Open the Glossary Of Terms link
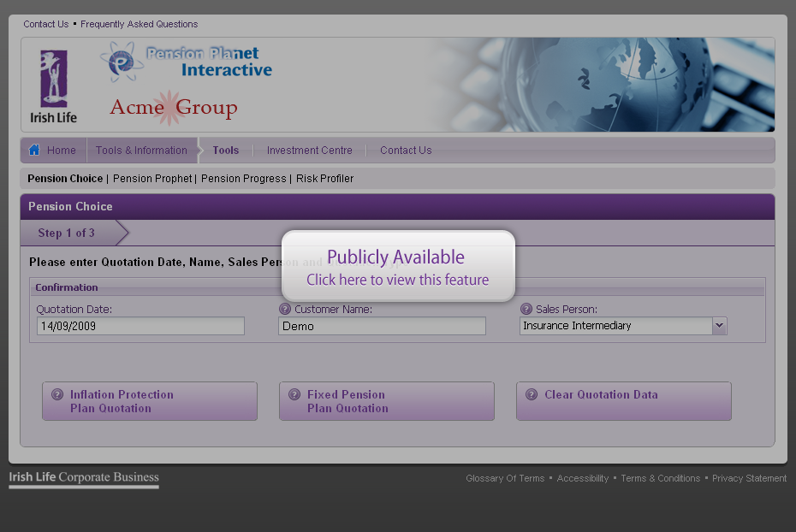Viewport: 796px width, 532px height. (x=505, y=478)
